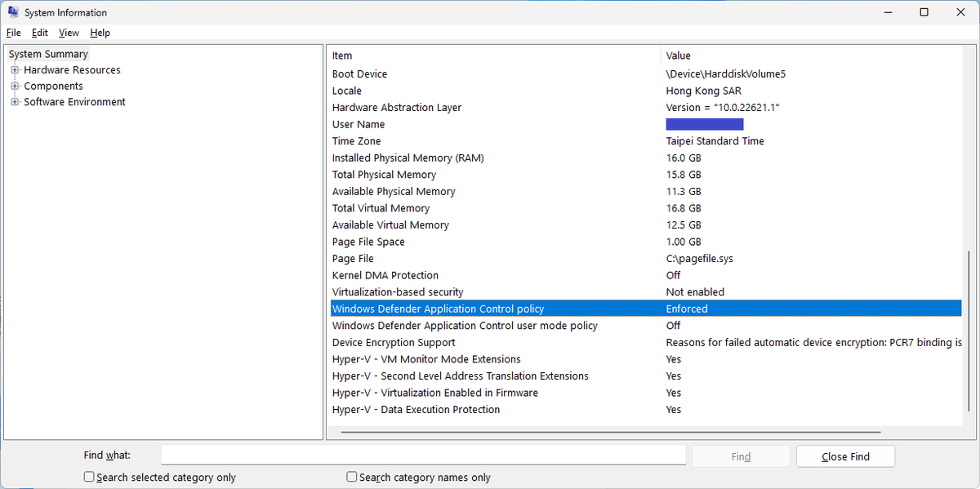This screenshot has height=489, width=980.
Task: Select Hyper-V Second Level Address Translation row
Action: pyautogui.click(x=645, y=376)
